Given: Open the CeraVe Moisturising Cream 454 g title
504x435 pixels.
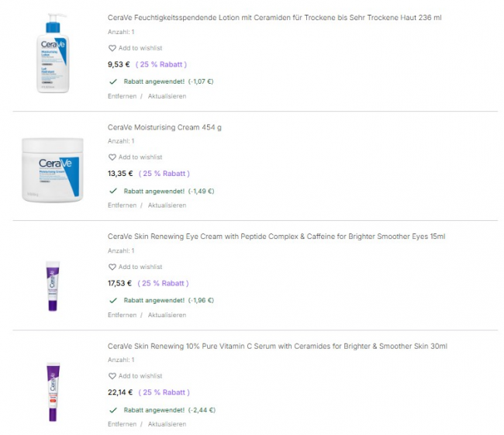Looking at the screenshot, I should pos(164,127).
